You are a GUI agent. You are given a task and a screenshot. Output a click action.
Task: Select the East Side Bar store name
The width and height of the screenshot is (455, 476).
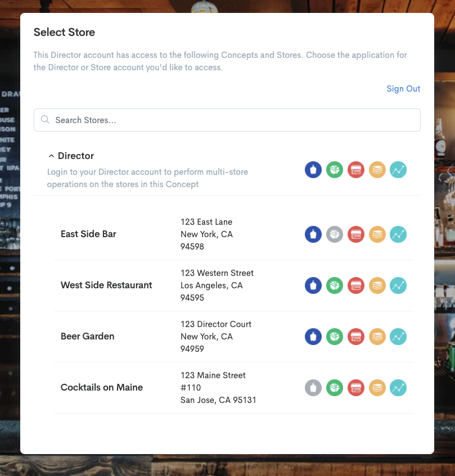(88, 234)
